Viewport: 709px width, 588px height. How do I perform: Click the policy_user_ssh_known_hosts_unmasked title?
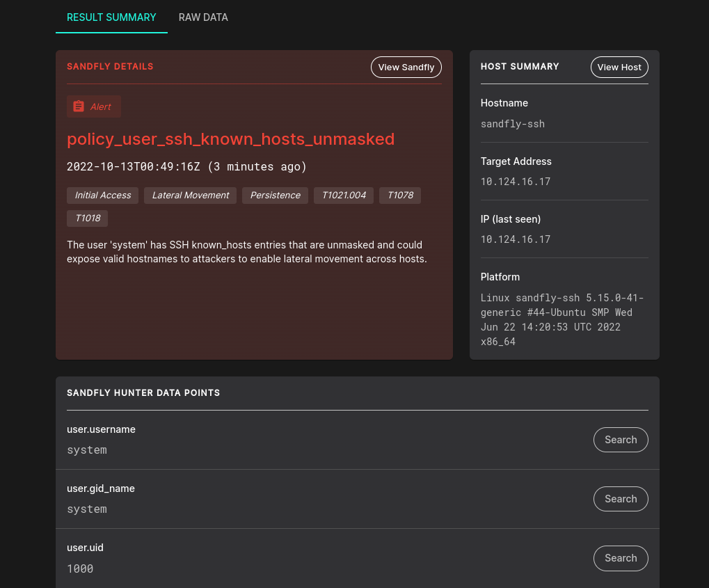tap(230, 139)
